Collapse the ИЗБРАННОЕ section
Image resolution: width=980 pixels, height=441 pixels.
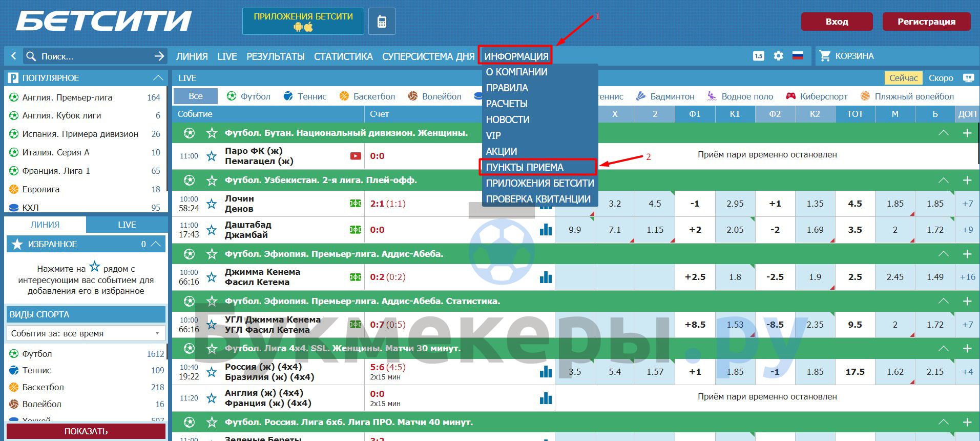point(156,244)
